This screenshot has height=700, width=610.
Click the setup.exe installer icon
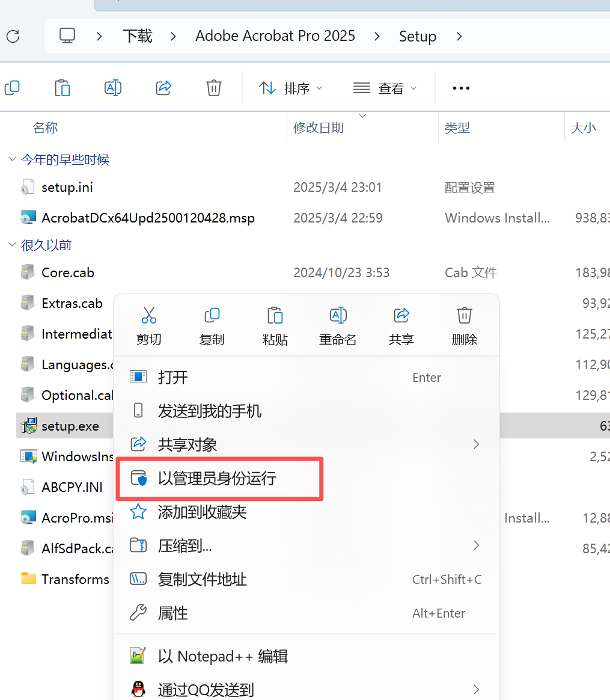tap(29, 425)
